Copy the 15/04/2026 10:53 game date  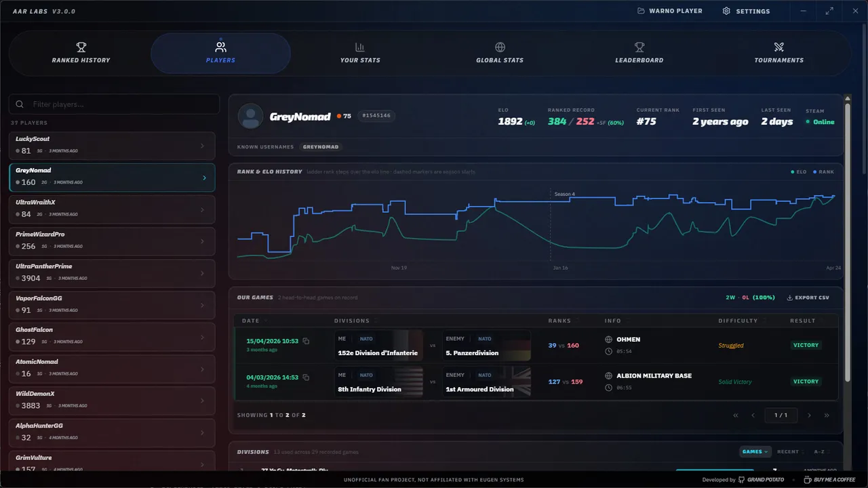[306, 341]
